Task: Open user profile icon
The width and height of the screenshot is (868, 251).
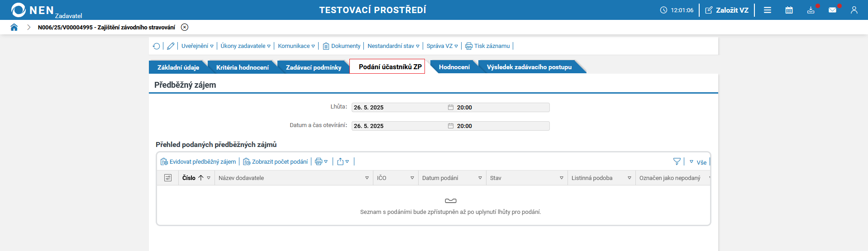Action: pyautogui.click(x=854, y=10)
